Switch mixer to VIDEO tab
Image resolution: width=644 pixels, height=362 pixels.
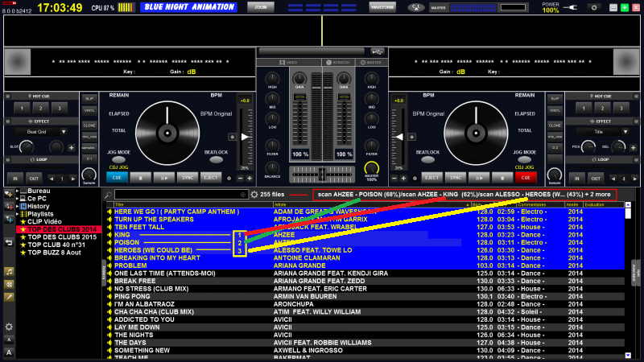point(289,63)
